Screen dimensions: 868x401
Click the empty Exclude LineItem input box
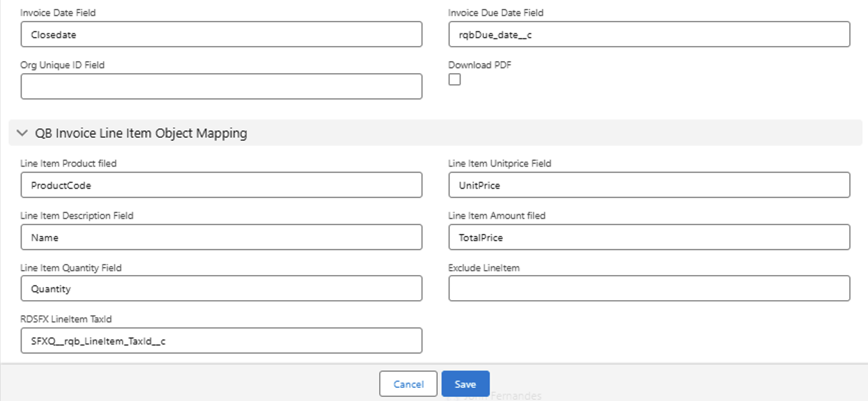[x=649, y=289]
